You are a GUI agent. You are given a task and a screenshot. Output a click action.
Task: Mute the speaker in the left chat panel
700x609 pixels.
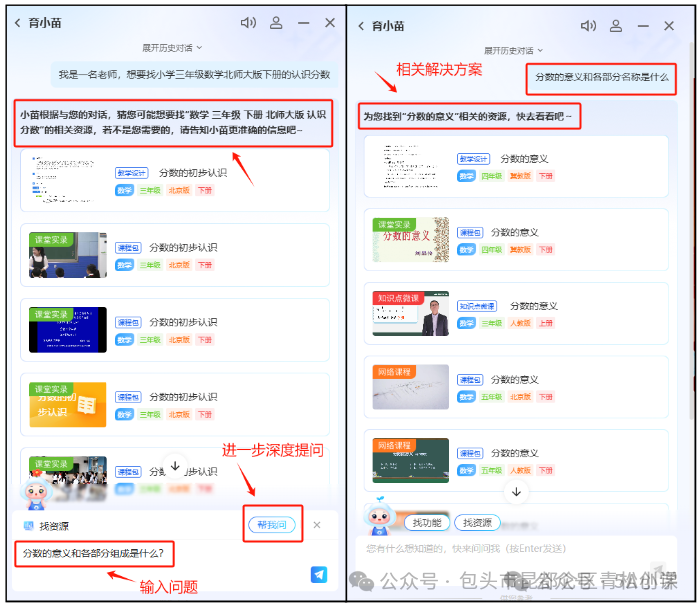249,22
